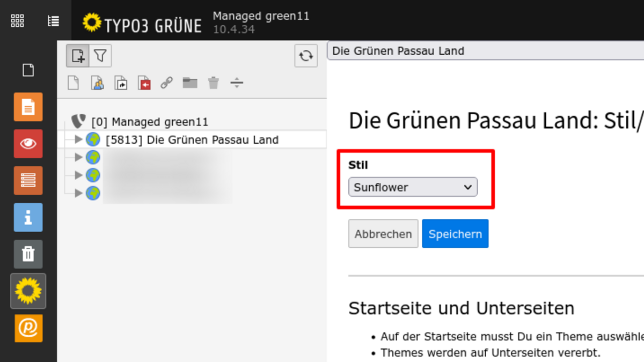
Task: Click the Speichern button
Action: tap(455, 234)
